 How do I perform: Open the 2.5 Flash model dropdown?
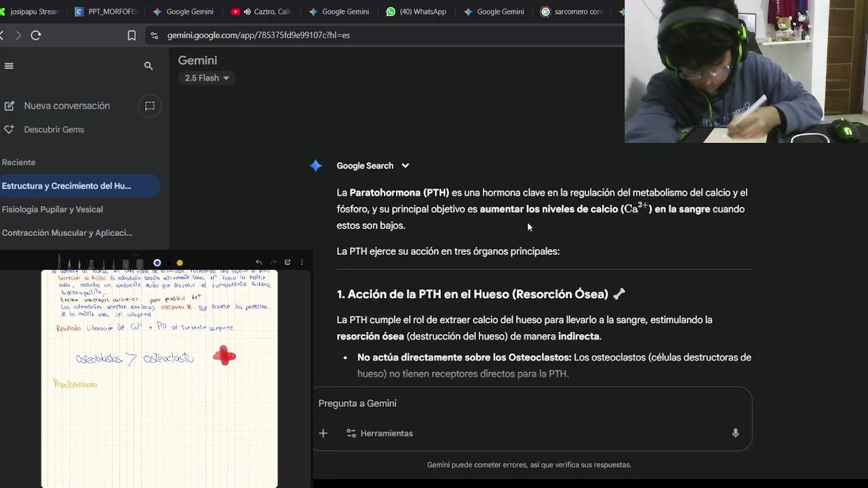tap(208, 78)
